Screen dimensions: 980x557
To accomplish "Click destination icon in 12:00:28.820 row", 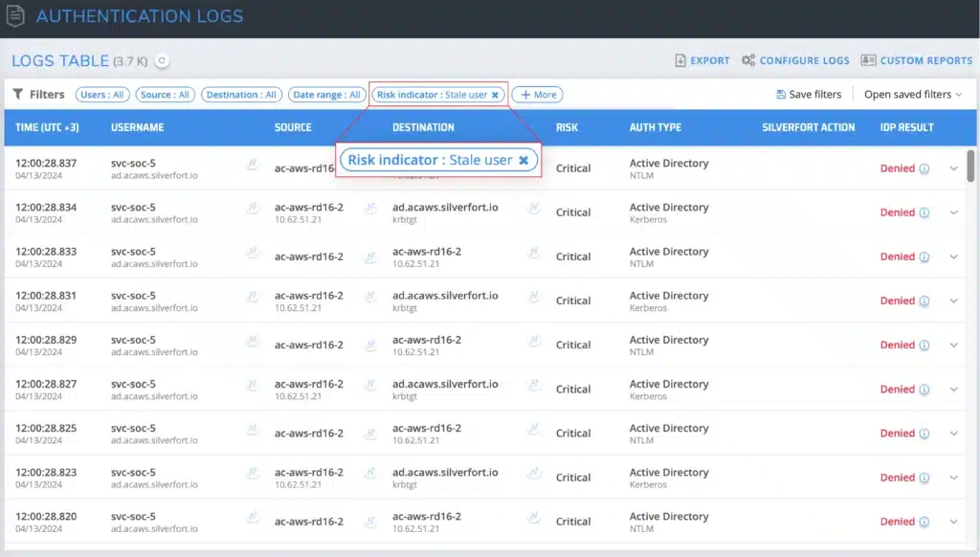I will [x=534, y=518].
